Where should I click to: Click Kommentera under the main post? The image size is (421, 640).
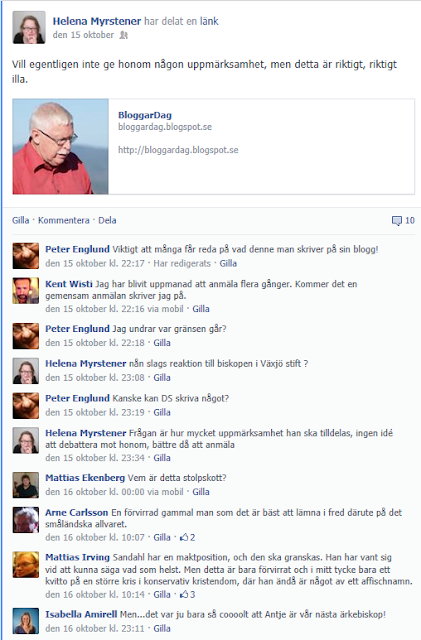(x=64, y=220)
